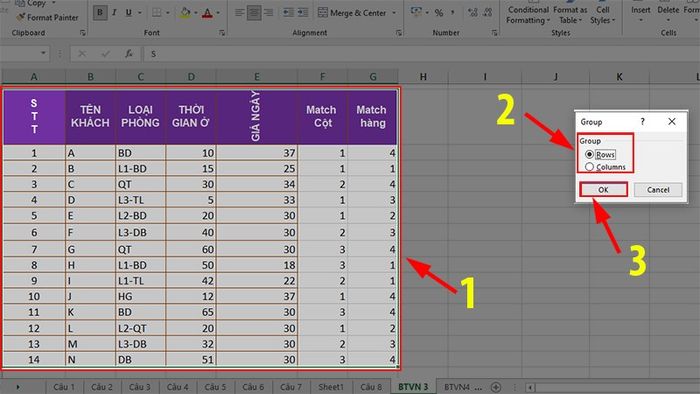Open the Sheet1 sheet tab
The image size is (700, 394).
pos(331,387)
